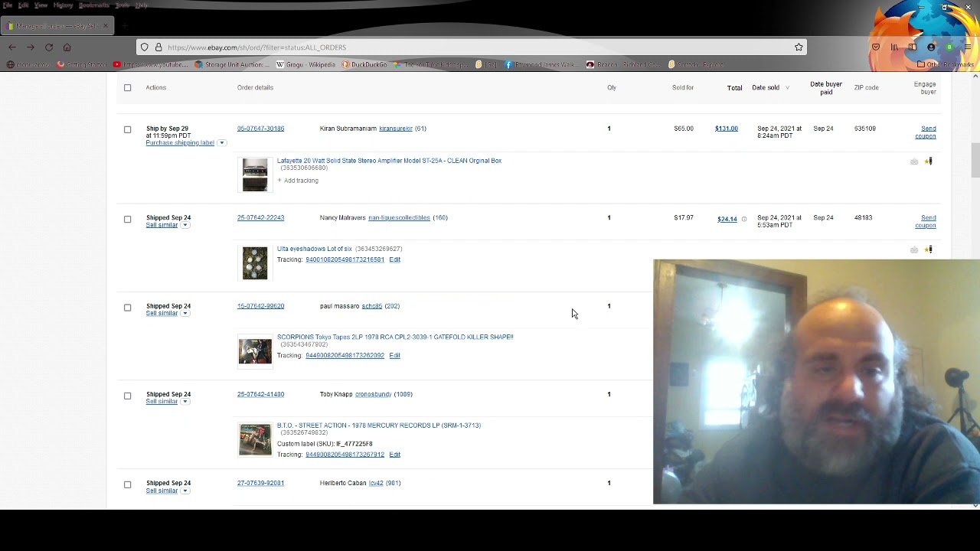Toggle the select-all orders checkbox in header
Screen dimensions: 980x551
click(x=128, y=87)
